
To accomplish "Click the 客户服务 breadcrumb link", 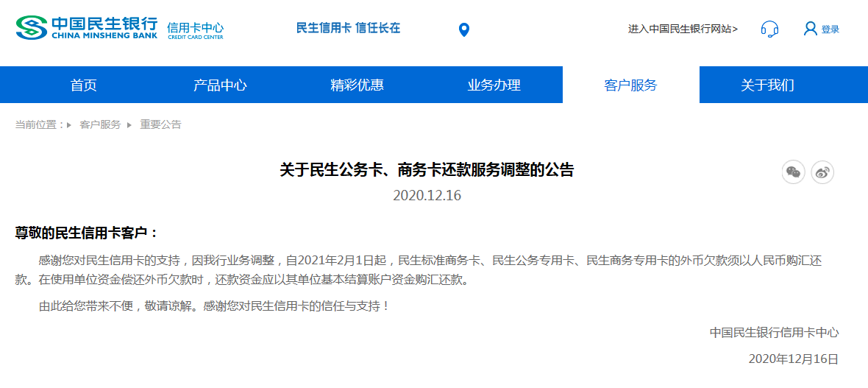I will [100, 124].
